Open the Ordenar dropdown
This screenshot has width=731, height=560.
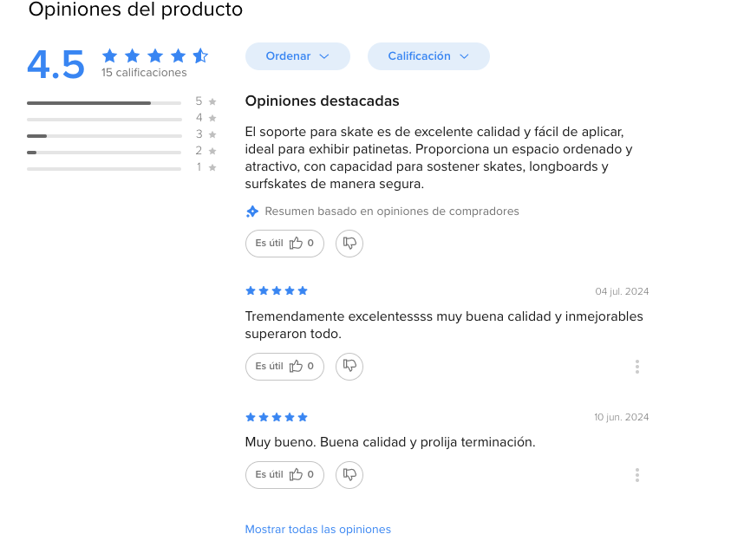pos(297,56)
